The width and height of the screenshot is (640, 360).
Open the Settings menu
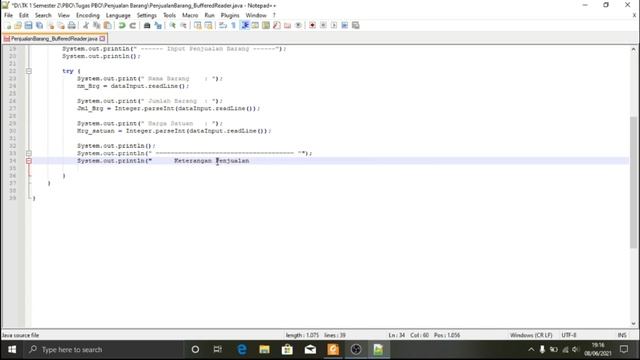pyautogui.click(x=147, y=15)
